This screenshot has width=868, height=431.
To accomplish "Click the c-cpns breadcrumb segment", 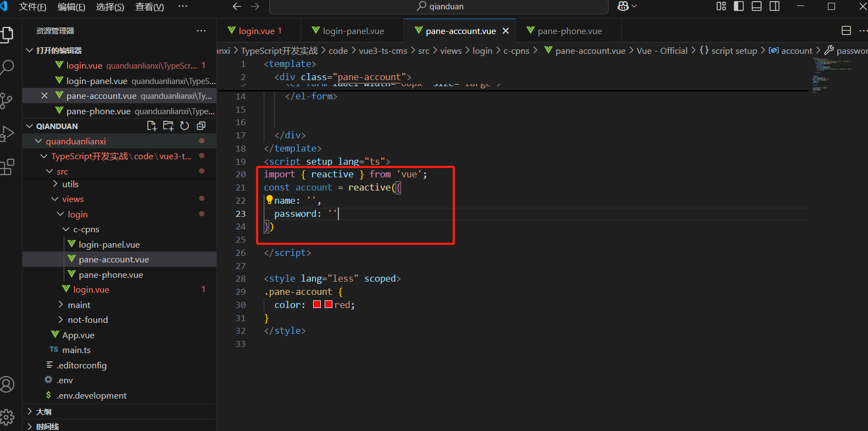I will pos(516,51).
